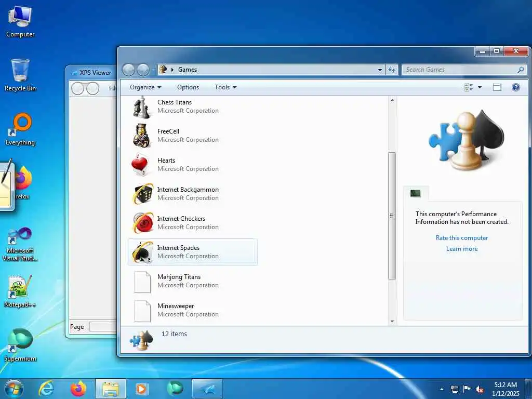This screenshot has width=532, height=399.
Task: Select the Internet Backgammon dice icon
Action: pyautogui.click(x=142, y=194)
